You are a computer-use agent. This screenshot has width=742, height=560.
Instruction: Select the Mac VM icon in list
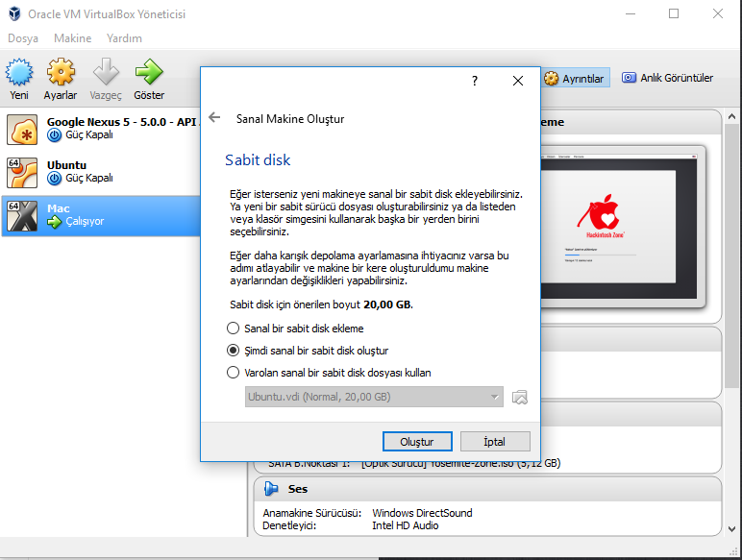22,216
